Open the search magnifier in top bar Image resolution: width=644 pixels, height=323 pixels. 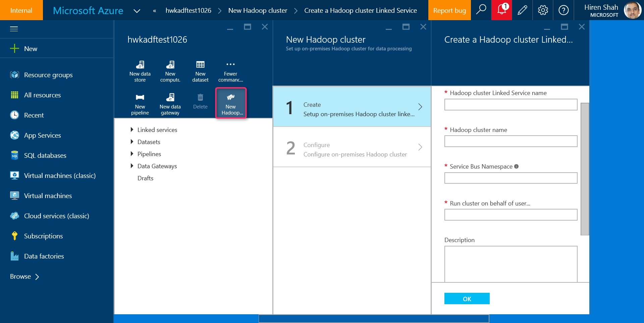click(481, 10)
